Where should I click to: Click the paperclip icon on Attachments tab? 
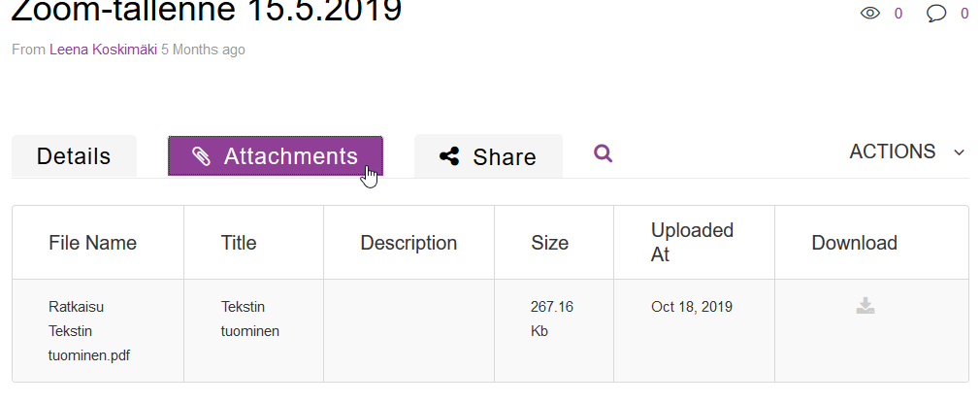(201, 156)
